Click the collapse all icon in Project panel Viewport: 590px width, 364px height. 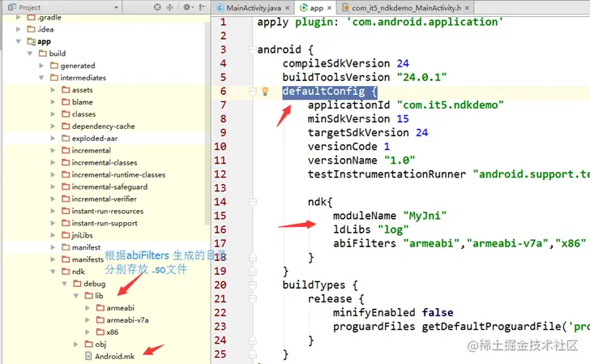(169, 7)
